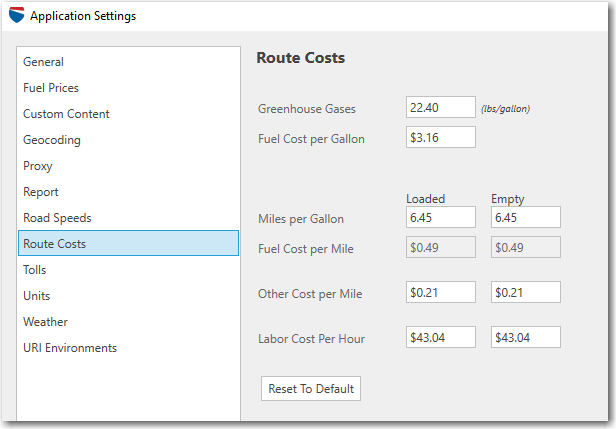
Task: Open Custom Content settings
Action: [128, 114]
